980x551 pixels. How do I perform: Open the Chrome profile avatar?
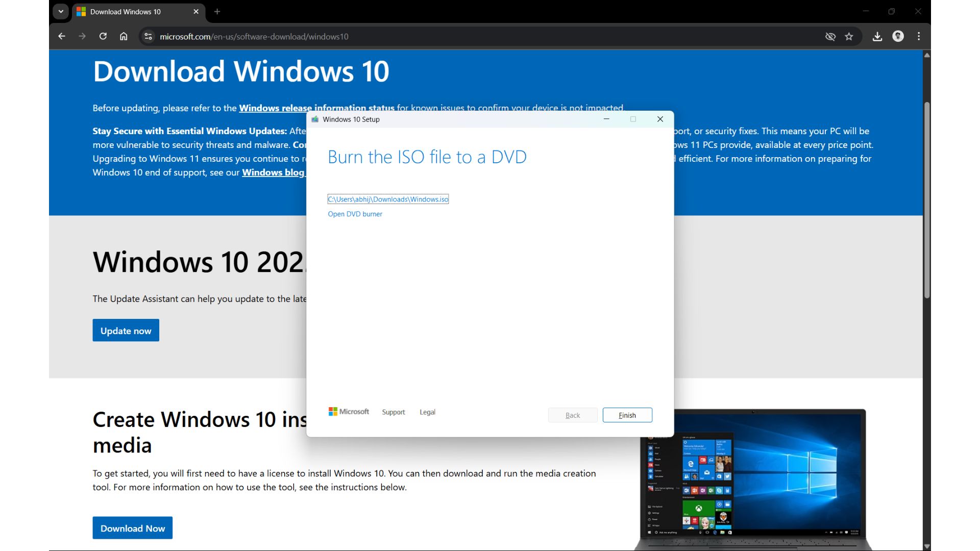(x=898, y=36)
